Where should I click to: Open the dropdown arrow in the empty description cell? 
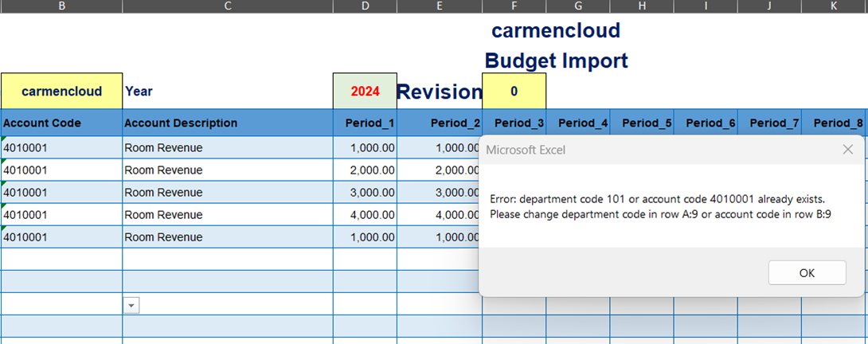pos(132,305)
